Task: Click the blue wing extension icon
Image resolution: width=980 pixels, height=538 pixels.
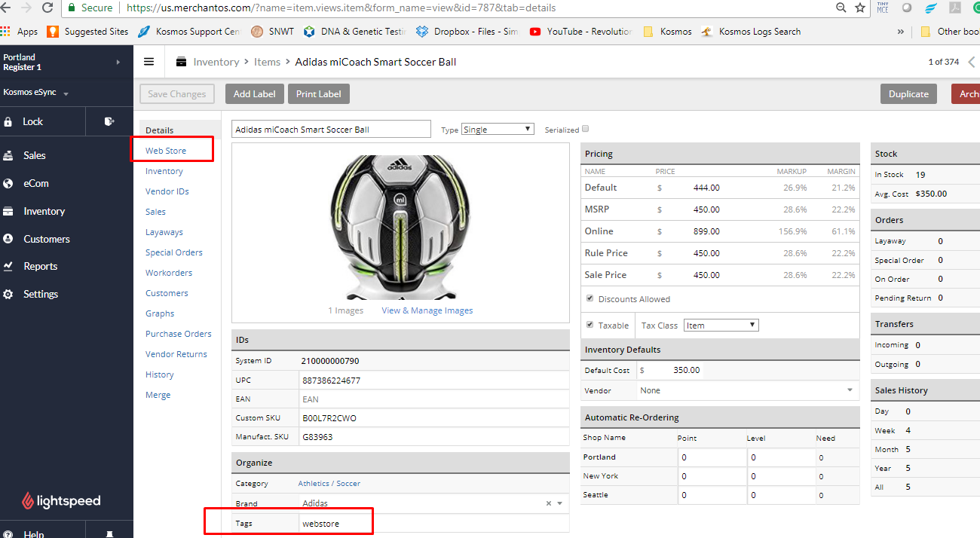Action: 931,8
